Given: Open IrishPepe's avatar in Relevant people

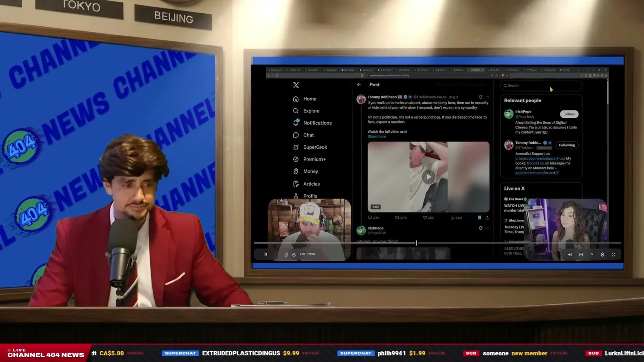Looking at the screenshot, I should point(509,114).
